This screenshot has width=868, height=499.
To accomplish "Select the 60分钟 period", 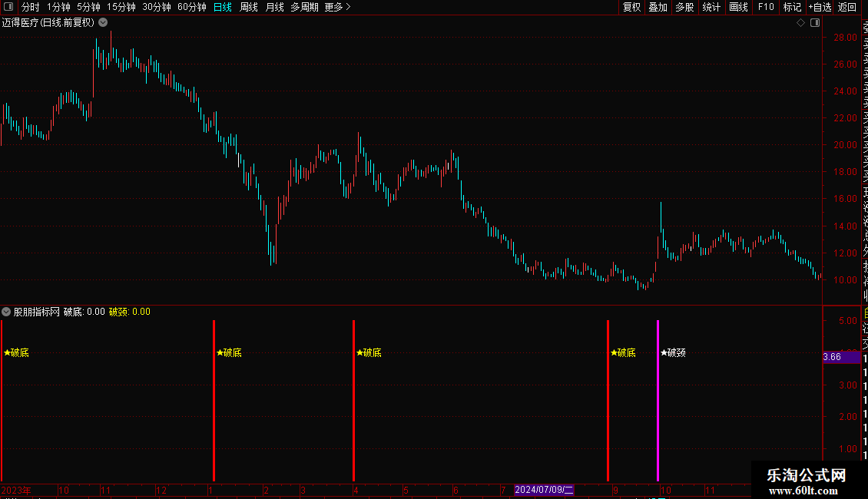I will coord(192,7).
